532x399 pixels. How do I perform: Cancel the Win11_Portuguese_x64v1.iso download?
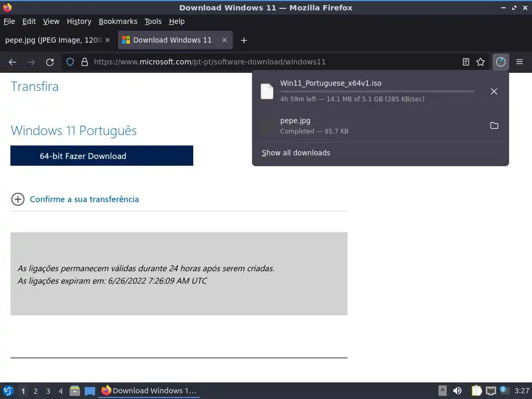pos(494,91)
